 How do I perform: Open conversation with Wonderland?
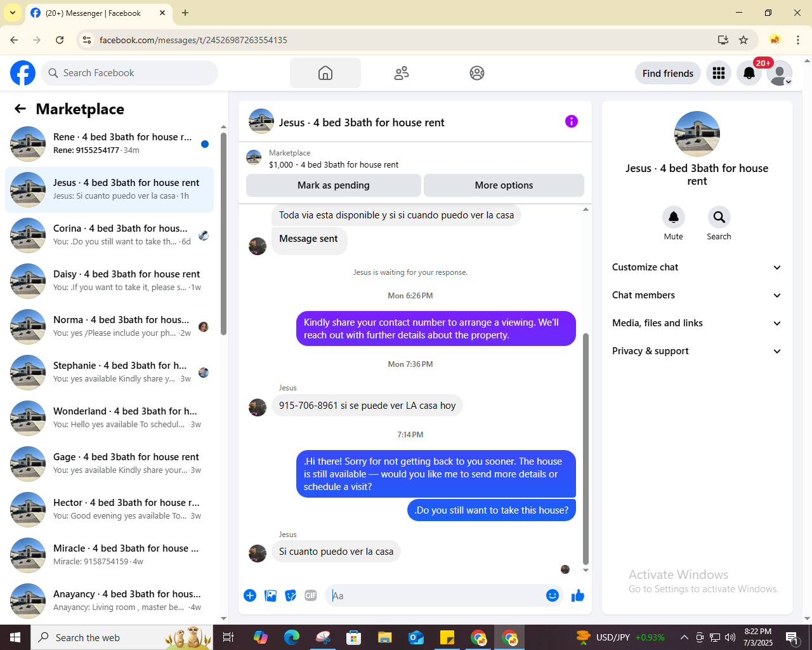(x=109, y=418)
